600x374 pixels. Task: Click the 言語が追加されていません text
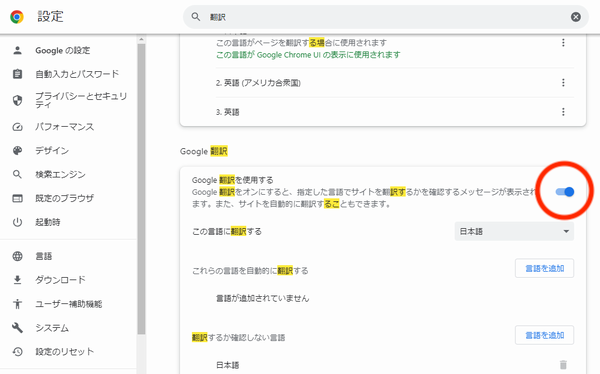pos(262,298)
